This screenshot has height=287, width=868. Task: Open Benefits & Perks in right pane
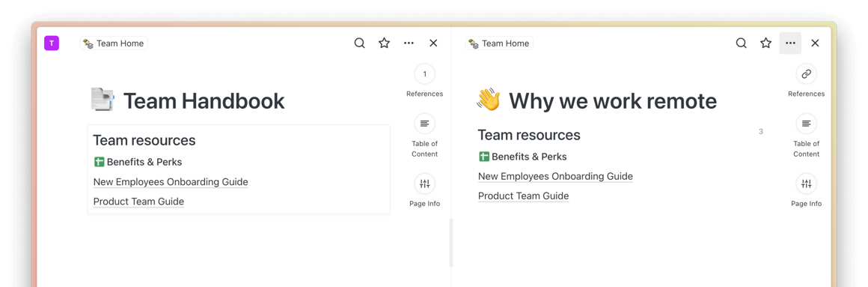(x=529, y=157)
